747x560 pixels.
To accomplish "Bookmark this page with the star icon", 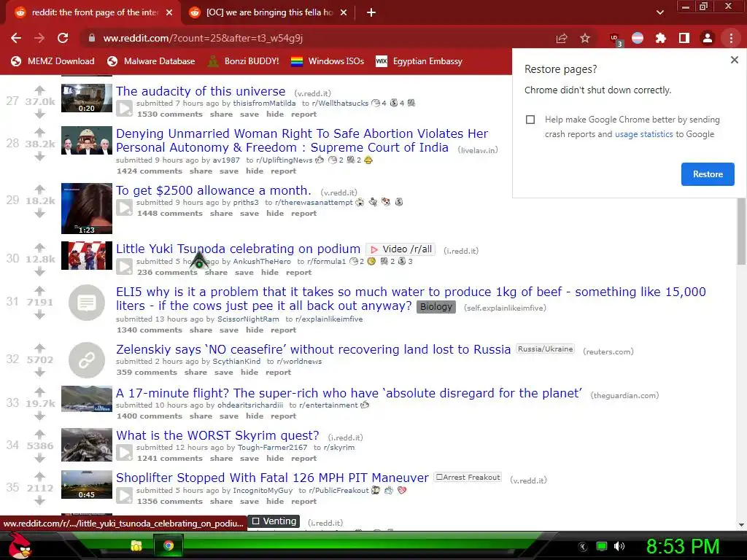I will tap(585, 38).
